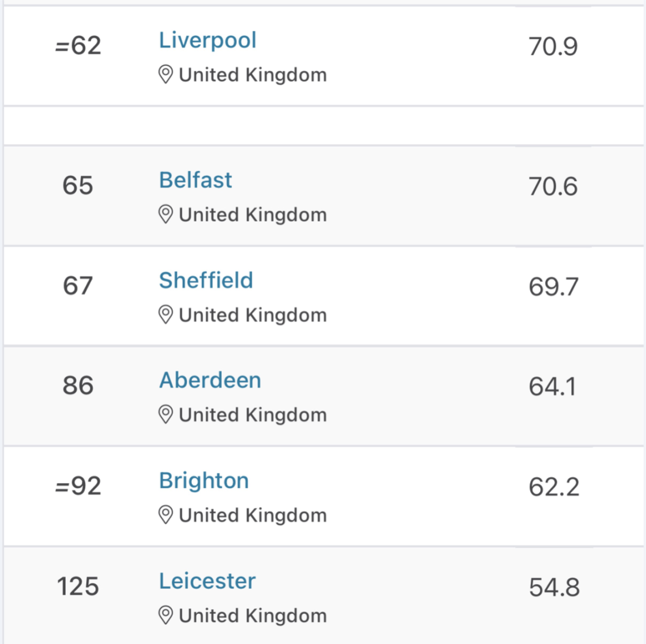This screenshot has width=646, height=644.
Task: Open the Sheffield city link
Action: click(x=206, y=280)
